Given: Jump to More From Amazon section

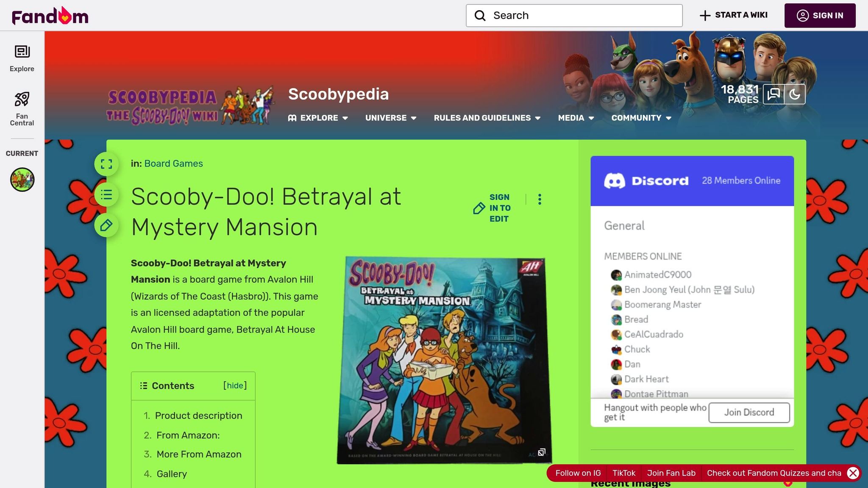Looking at the screenshot, I should point(199,454).
